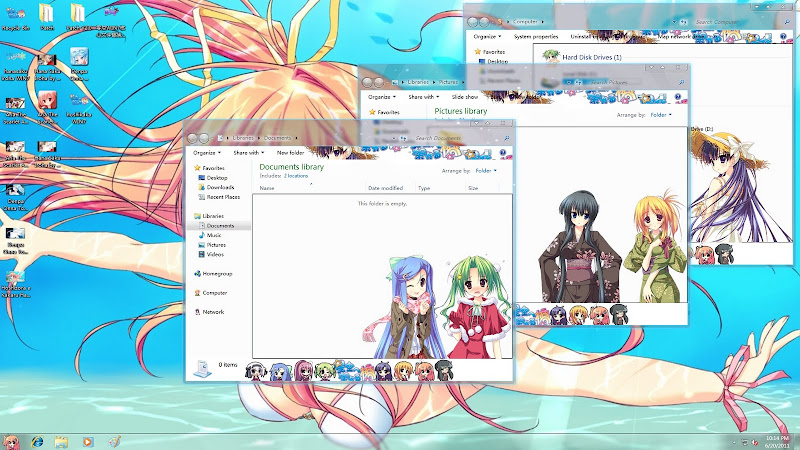Click New folder in the Documents window
800x450 pixels.
coord(290,153)
